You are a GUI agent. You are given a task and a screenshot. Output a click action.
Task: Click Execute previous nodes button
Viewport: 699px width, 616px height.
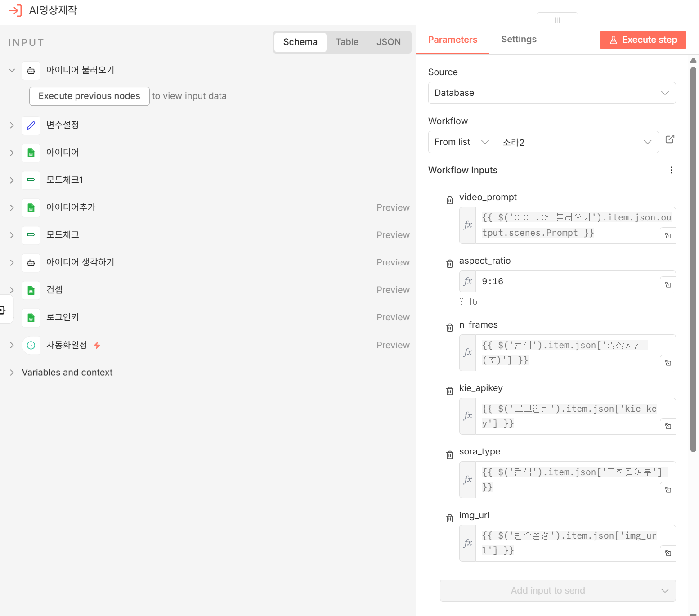[90, 96]
